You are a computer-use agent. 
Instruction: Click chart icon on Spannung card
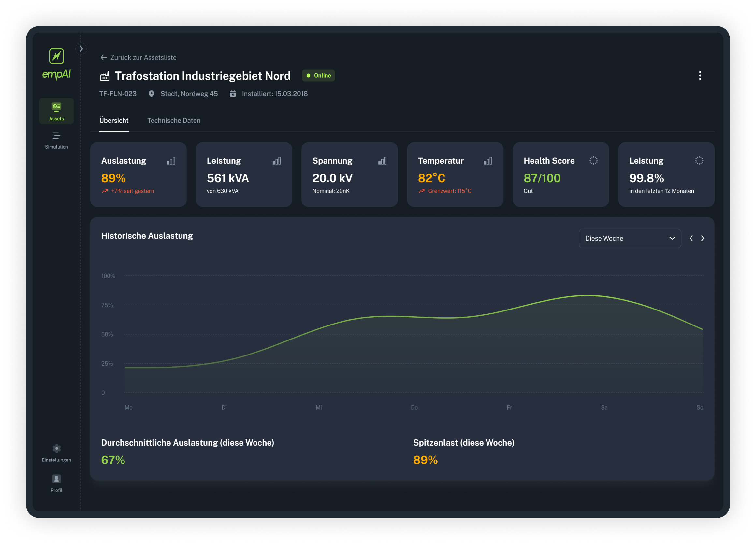382,161
